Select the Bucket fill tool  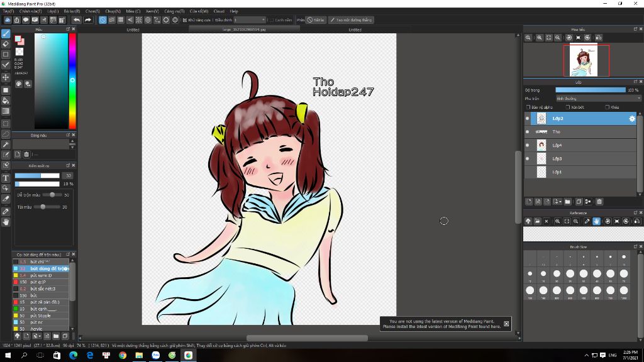click(6, 101)
